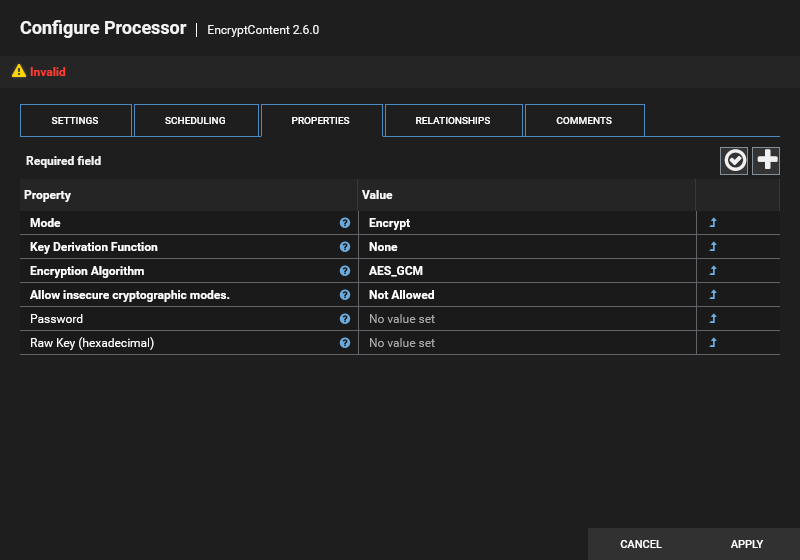Viewport: 800px width, 560px height.
Task: Edit Key Derivation Function value None
Action: pyautogui.click(x=528, y=247)
